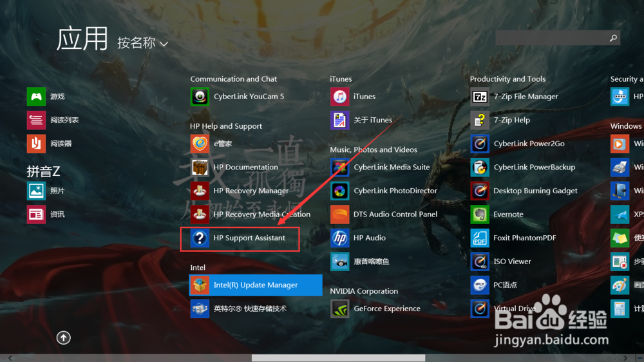
Task: Open CyberLink PowerBackup icon
Action: point(480,167)
